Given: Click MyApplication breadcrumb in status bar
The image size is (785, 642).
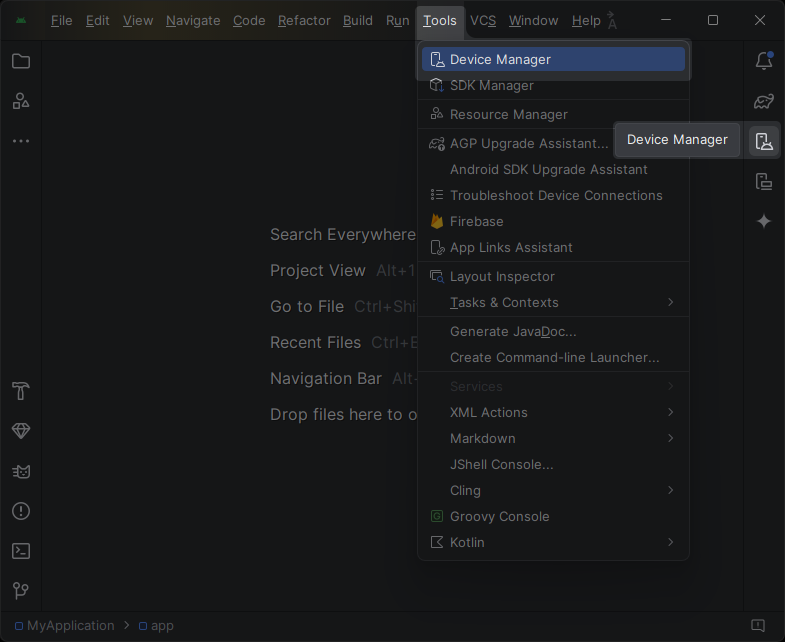Looking at the screenshot, I should coord(65,625).
